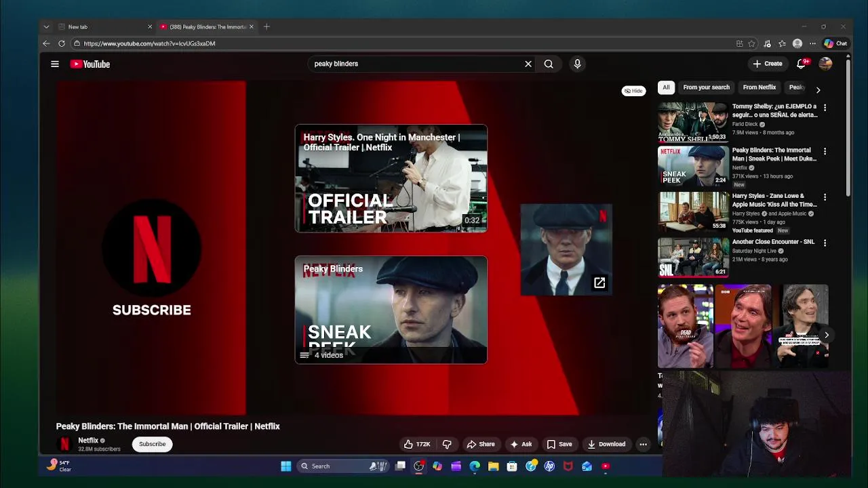The image size is (868, 488).
Task: Open the Netflix channel avatar
Action: [x=64, y=444]
